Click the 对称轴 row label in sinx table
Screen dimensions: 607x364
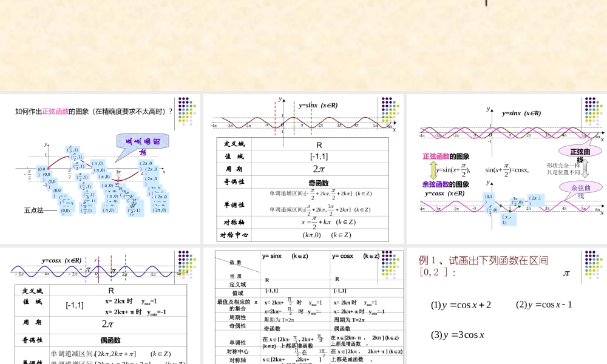(234, 222)
